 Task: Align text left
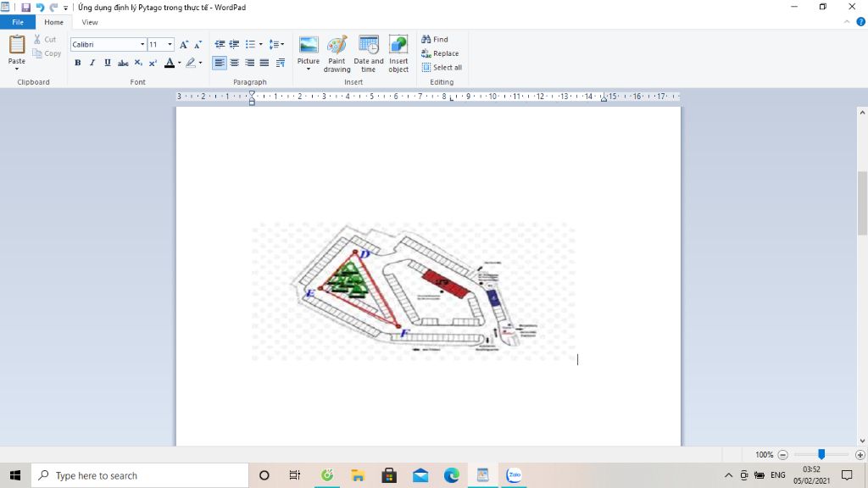pos(220,63)
